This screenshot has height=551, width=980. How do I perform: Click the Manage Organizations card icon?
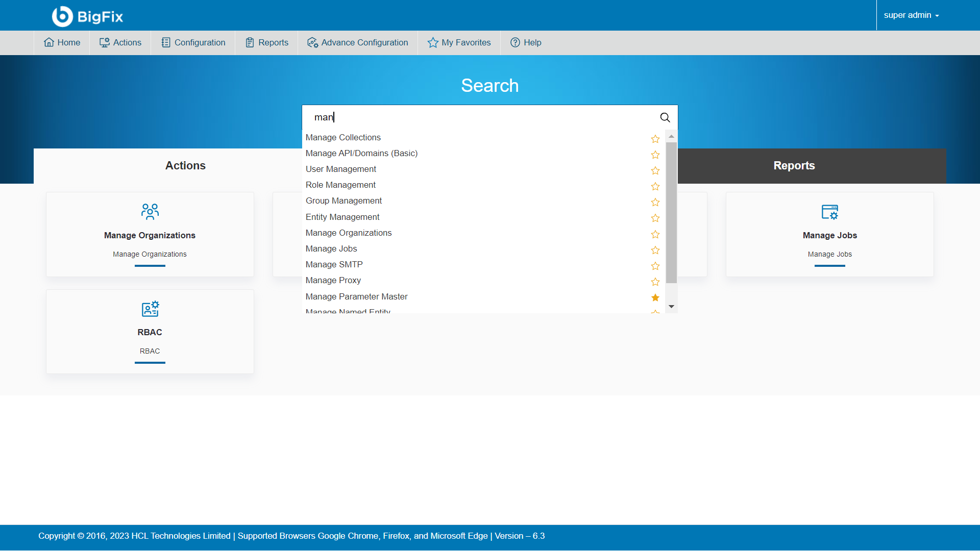click(x=150, y=211)
